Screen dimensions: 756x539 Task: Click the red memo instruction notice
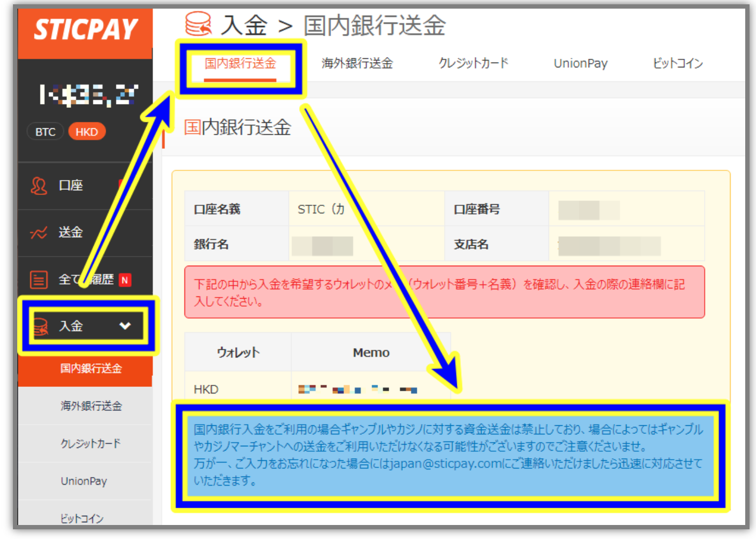[445, 292]
